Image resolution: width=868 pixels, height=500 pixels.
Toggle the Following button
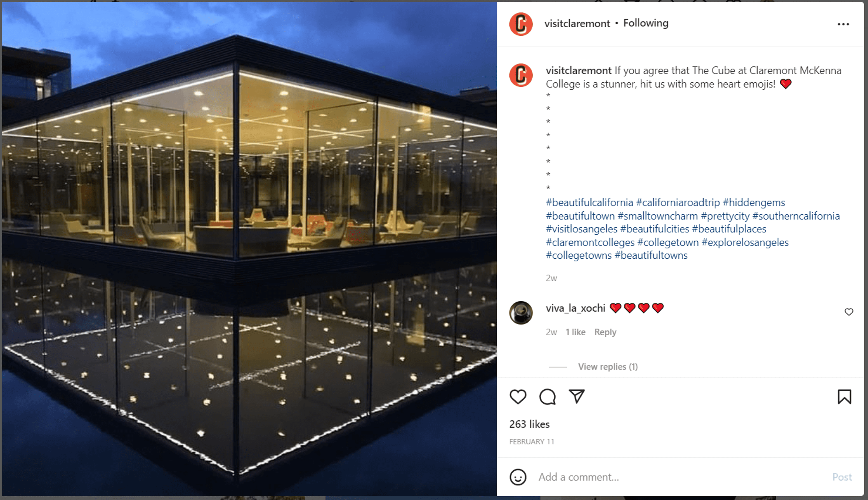646,23
